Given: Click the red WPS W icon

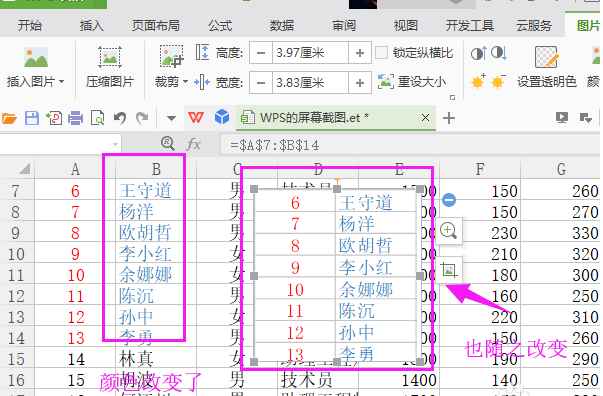Looking at the screenshot, I should point(196,118).
